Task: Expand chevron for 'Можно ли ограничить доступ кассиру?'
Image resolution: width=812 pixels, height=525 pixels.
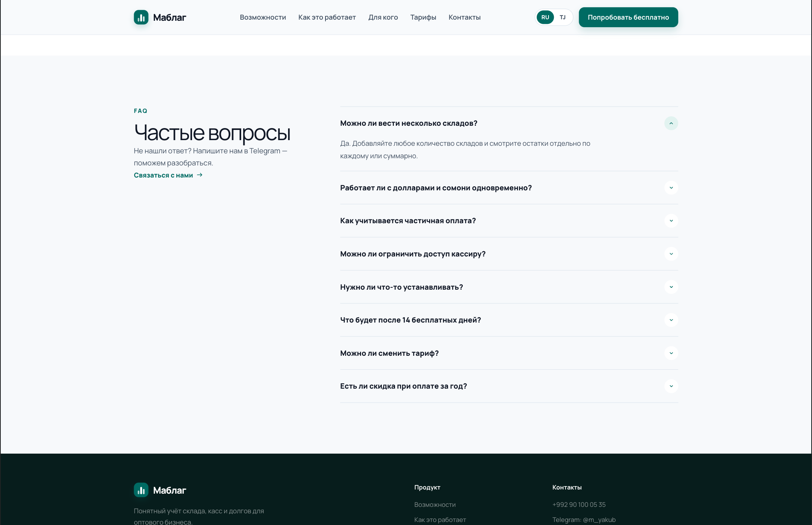Action: [671, 254]
